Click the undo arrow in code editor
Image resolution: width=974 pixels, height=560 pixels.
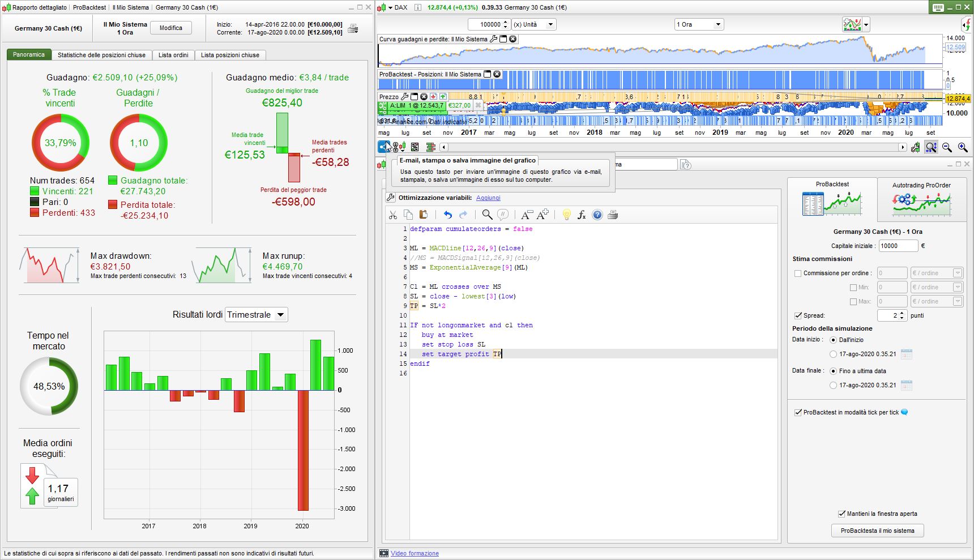click(448, 215)
